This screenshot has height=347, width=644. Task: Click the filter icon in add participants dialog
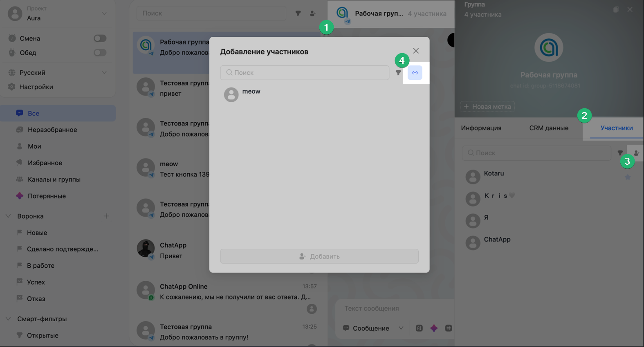coord(398,73)
